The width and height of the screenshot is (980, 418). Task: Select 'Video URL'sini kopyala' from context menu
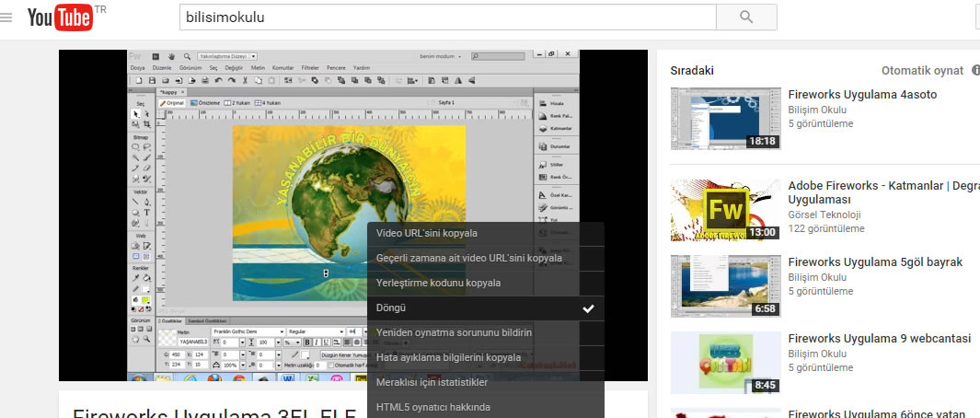[x=427, y=233]
